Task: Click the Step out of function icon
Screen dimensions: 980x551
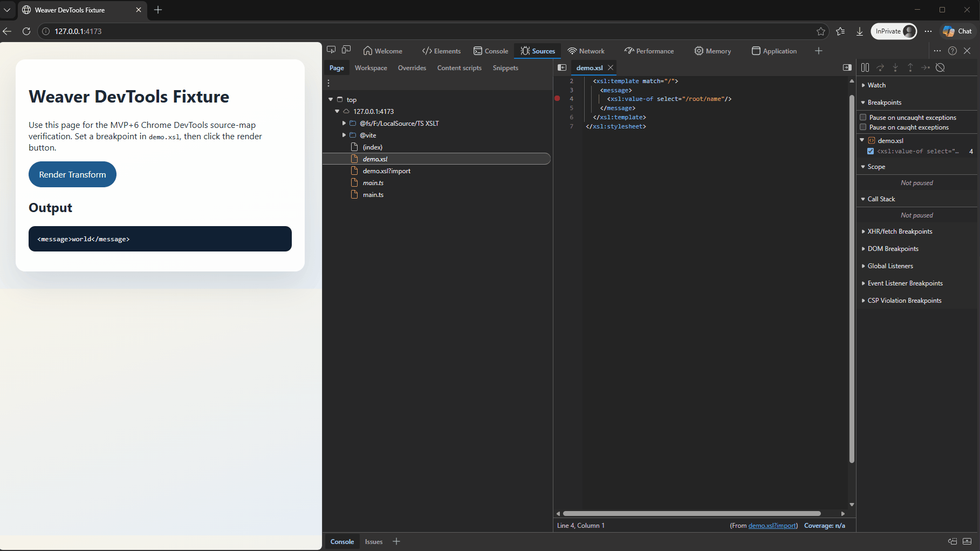Action: (910, 67)
